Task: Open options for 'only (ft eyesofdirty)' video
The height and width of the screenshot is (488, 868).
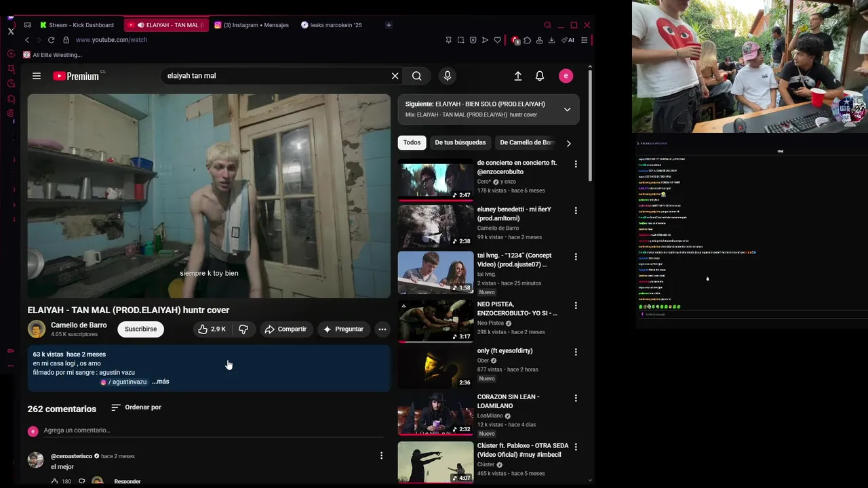Action: coord(576,352)
